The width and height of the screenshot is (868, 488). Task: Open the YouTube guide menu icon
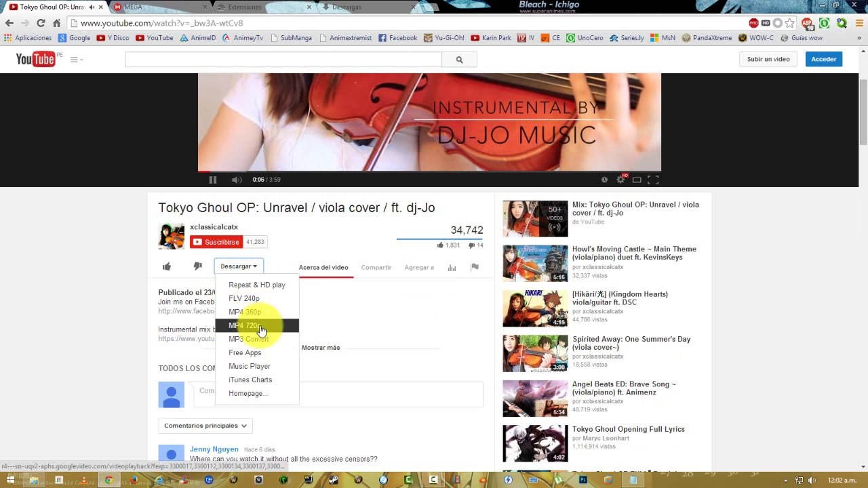pyautogui.click(x=76, y=60)
